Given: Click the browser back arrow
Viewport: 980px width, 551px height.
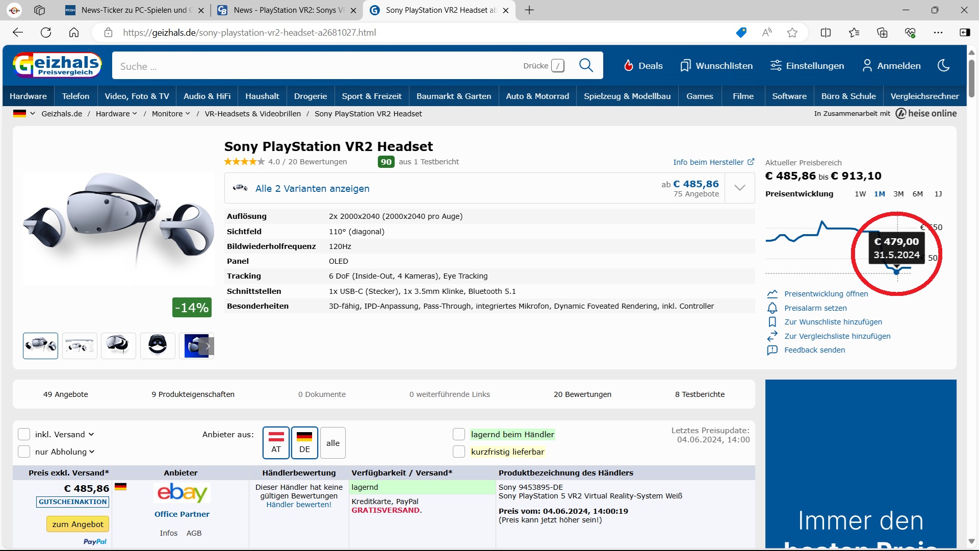Looking at the screenshot, I should click(18, 33).
